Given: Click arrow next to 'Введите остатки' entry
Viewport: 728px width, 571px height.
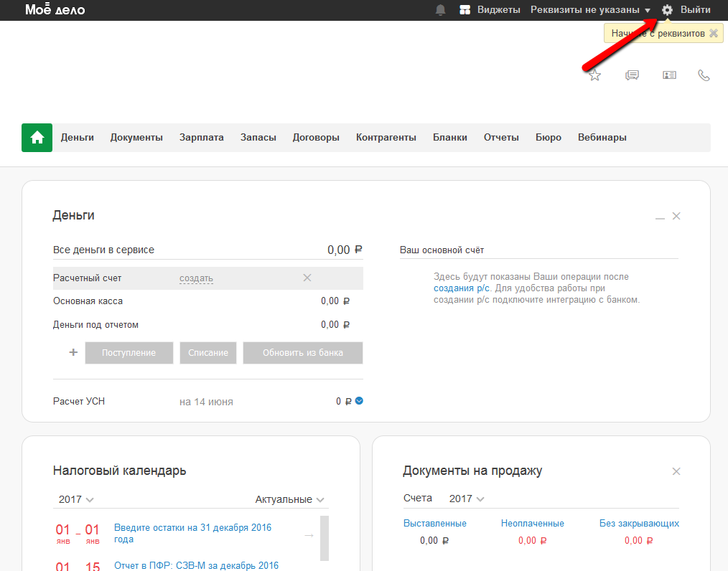Looking at the screenshot, I should [309, 535].
